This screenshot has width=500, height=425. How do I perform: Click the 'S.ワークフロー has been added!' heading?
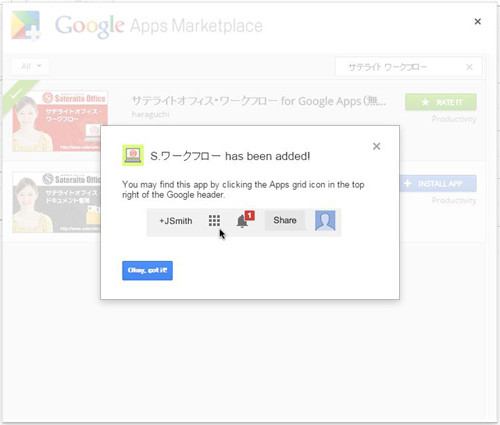230,156
